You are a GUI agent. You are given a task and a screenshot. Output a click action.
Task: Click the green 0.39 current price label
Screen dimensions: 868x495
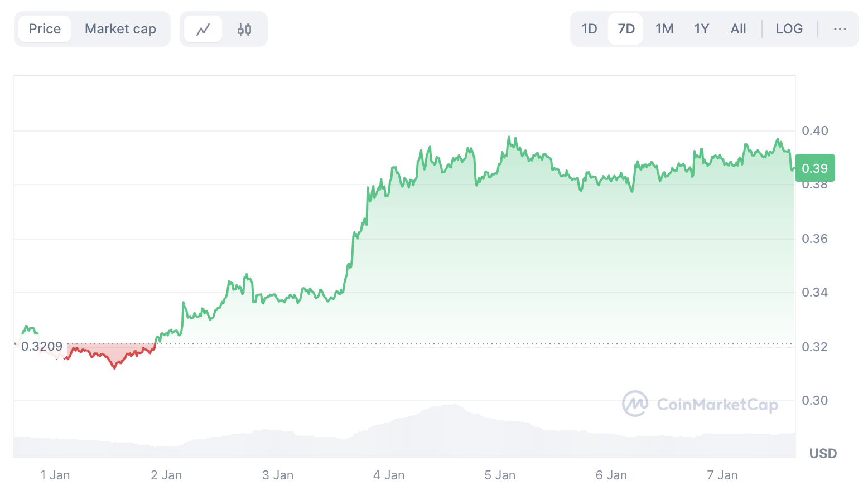(x=814, y=168)
